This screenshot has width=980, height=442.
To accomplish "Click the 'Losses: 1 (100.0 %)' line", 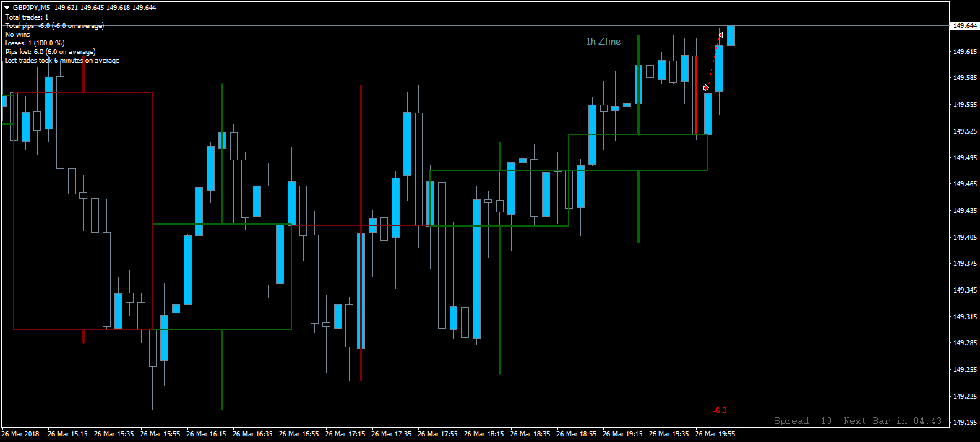I will [x=35, y=43].
